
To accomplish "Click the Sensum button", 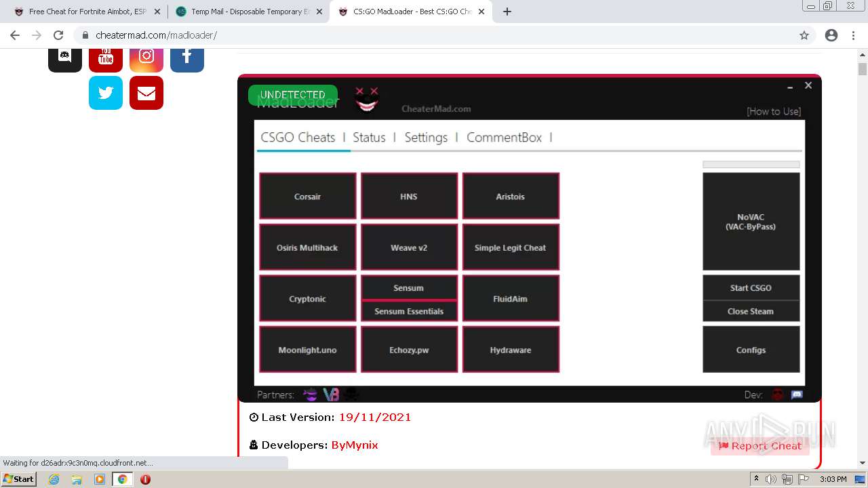I will click(x=409, y=287).
